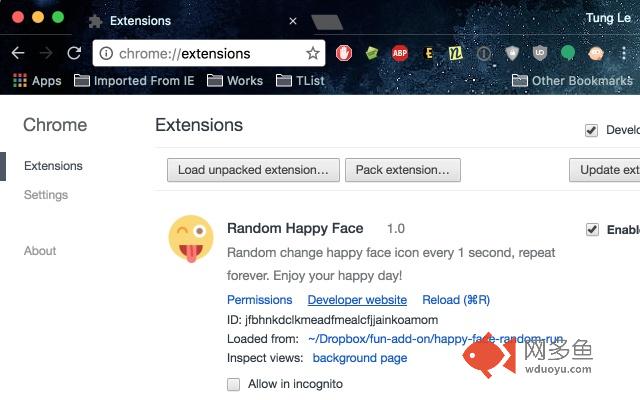Bookmark this page with the star icon
The image size is (640, 400).
pyautogui.click(x=313, y=53)
